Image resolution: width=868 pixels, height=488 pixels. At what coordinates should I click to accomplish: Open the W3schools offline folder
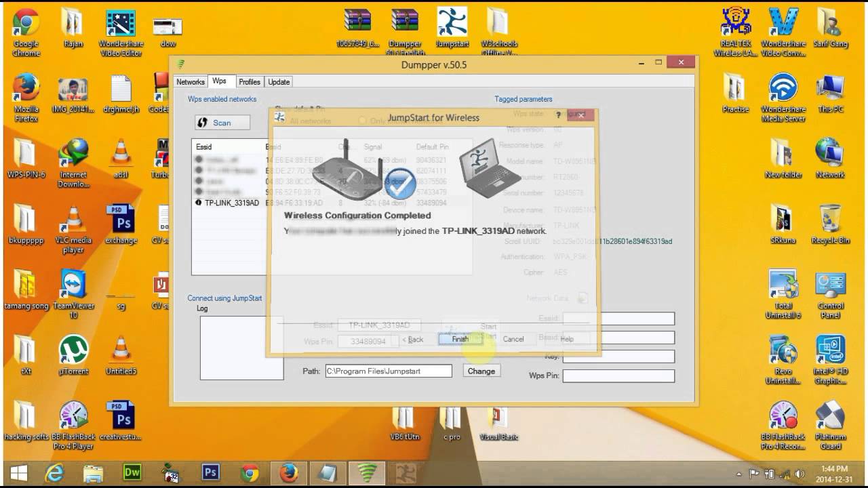pyautogui.click(x=498, y=32)
